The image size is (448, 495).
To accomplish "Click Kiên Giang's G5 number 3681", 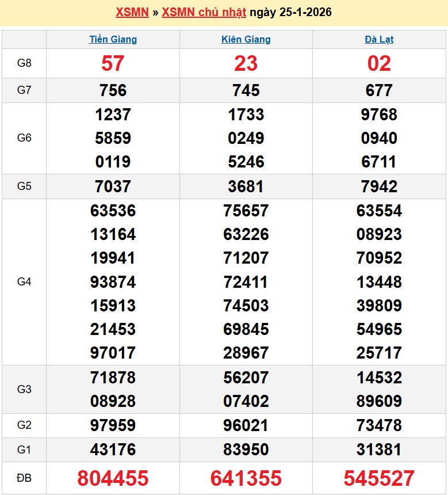I will coord(246,186).
